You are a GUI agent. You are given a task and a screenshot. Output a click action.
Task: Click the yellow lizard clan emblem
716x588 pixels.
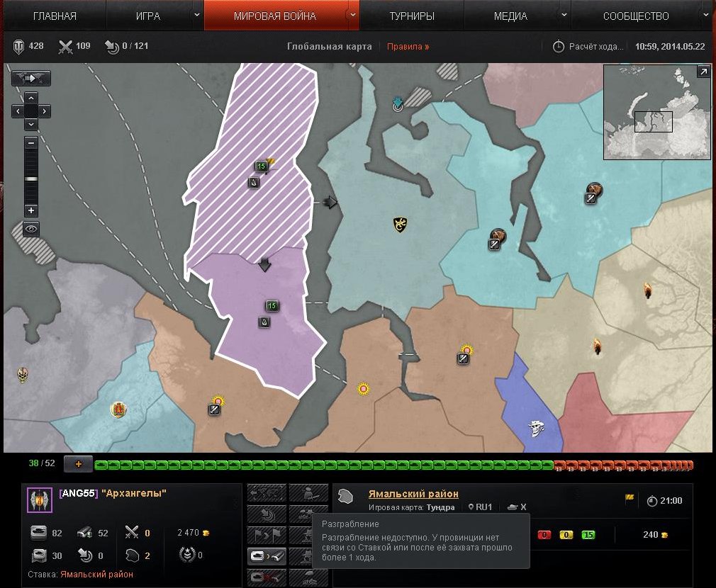[400, 225]
